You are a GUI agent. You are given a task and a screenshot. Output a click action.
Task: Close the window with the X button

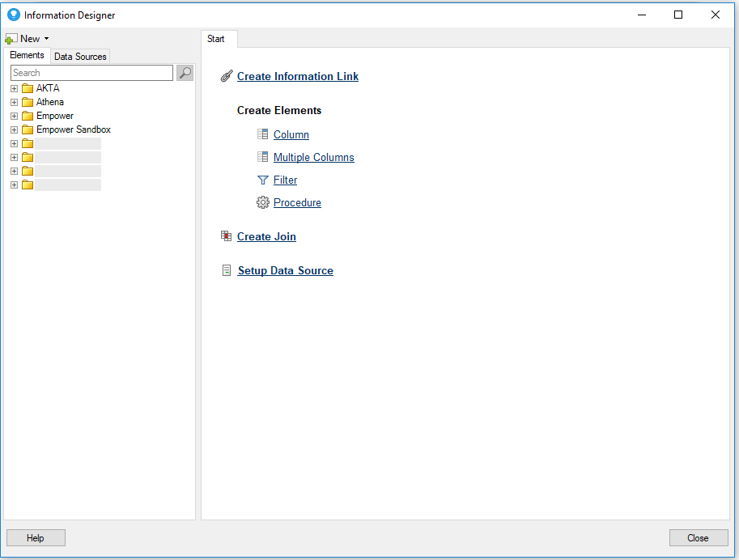click(x=716, y=15)
